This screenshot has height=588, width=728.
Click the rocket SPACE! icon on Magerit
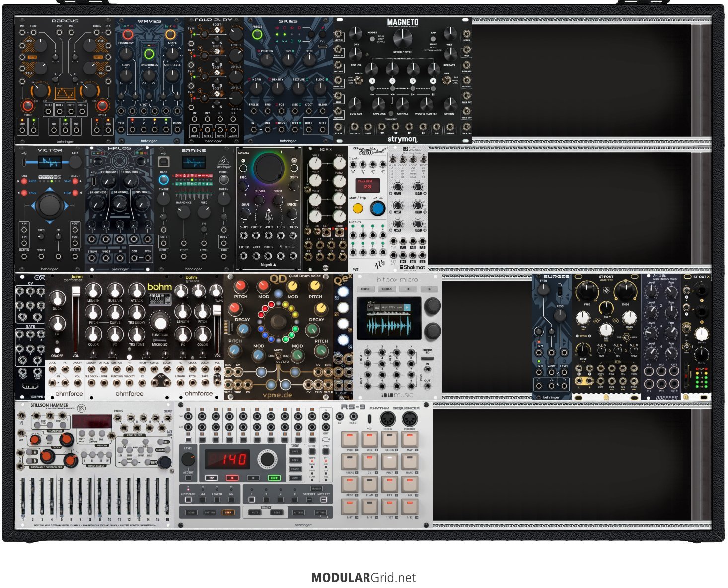(269, 217)
